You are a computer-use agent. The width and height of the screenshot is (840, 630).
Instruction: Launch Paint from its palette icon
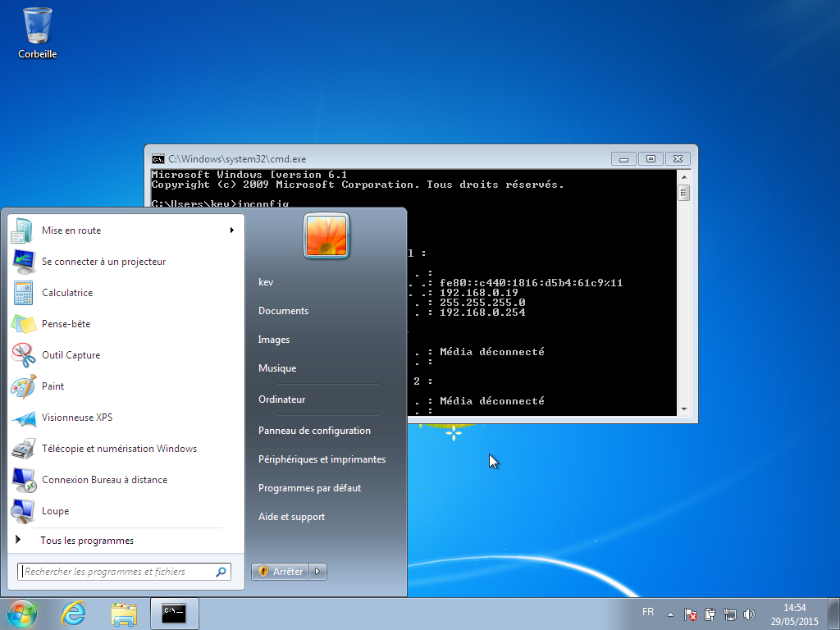pyautogui.click(x=24, y=386)
